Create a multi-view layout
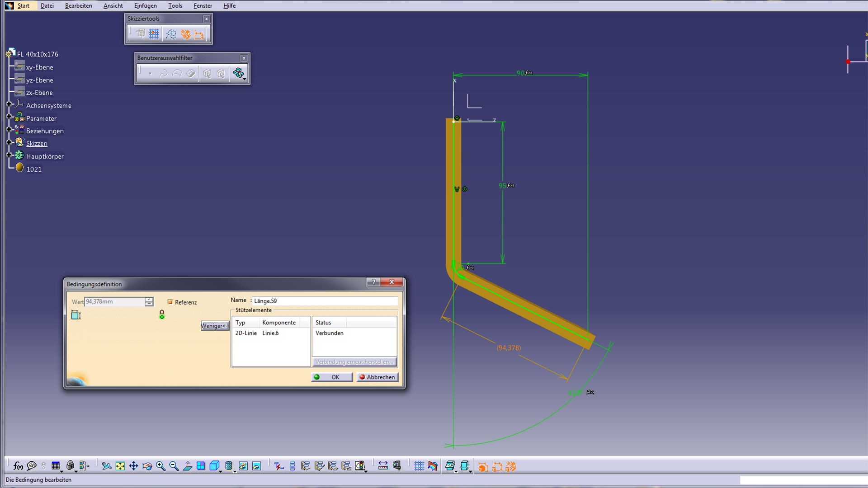Viewport: 868px width, 488px height. pos(201,466)
